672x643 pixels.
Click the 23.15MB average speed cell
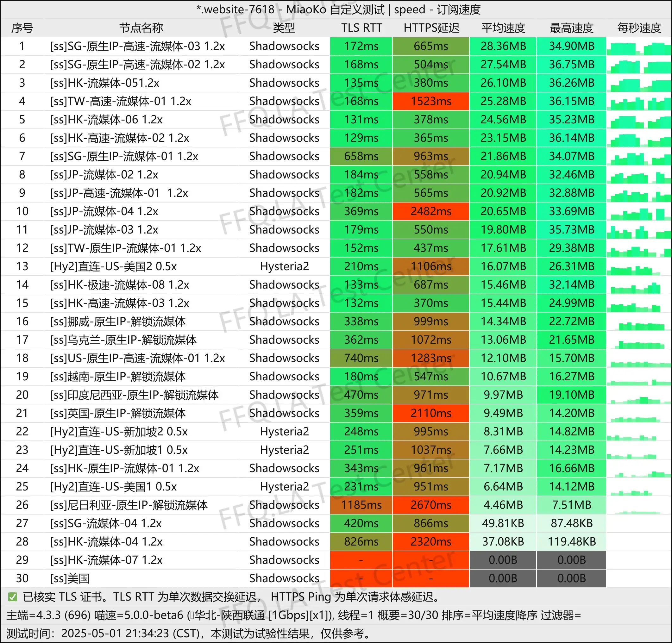(503, 138)
